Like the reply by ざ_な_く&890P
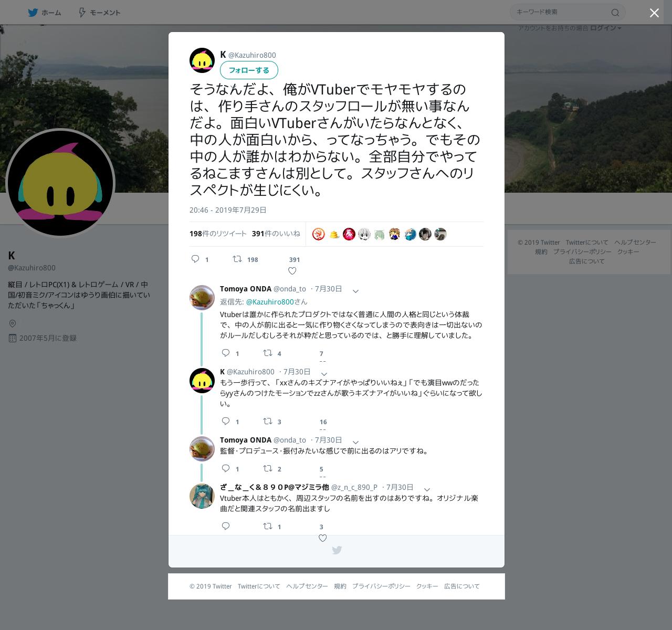This screenshot has width=672, height=630. click(x=322, y=538)
